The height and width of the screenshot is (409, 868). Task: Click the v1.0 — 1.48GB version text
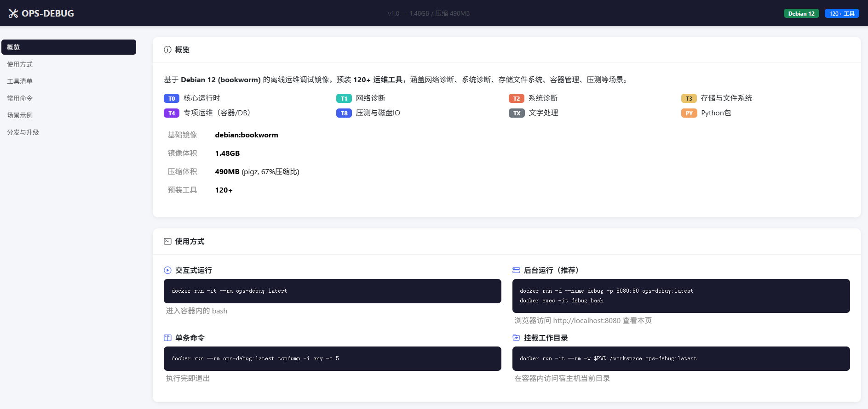click(x=429, y=13)
